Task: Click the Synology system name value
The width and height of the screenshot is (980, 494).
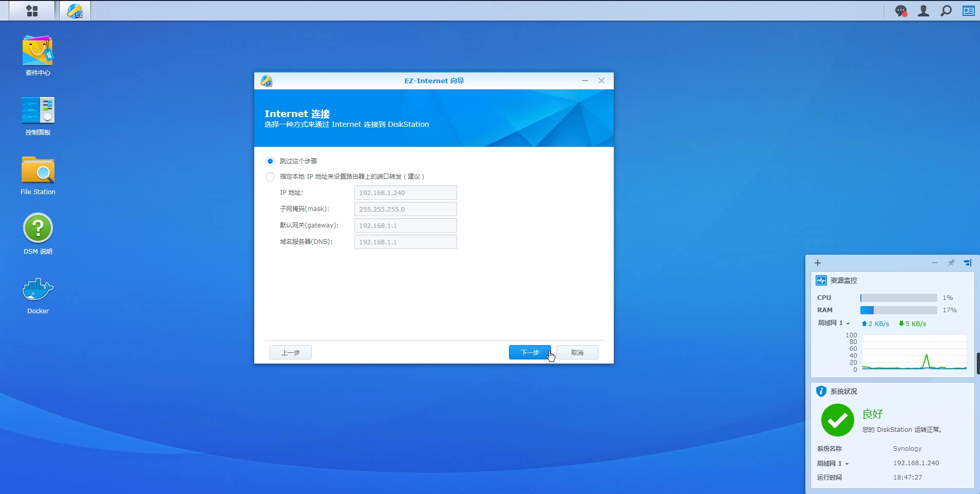Action: point(907,449)
